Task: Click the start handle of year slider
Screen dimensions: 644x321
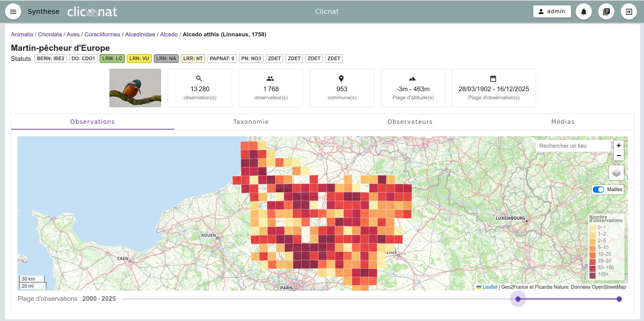Action: pyautogui.click(x=518, y=299)
